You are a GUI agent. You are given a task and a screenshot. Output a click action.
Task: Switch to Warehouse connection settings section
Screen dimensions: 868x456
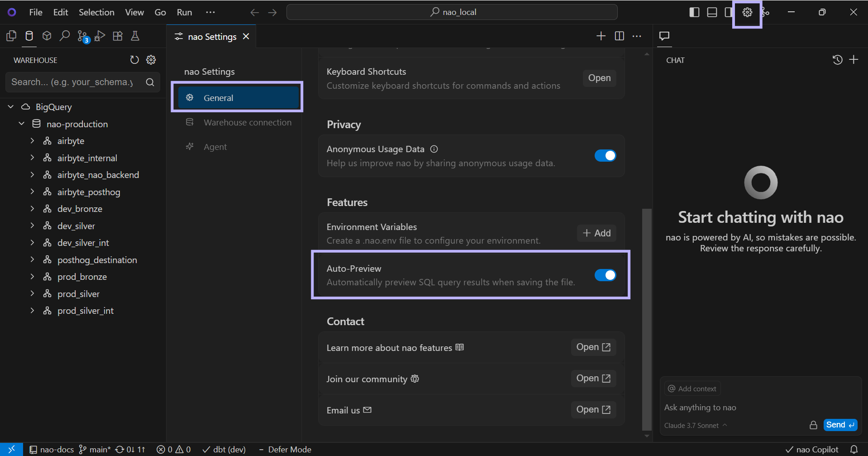(247, 122)
